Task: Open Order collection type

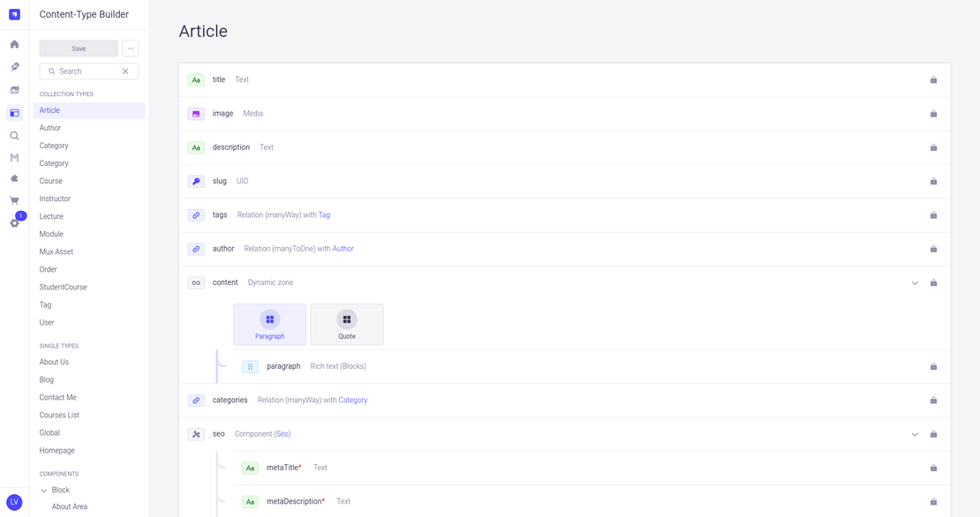Action: coord(49,270)
